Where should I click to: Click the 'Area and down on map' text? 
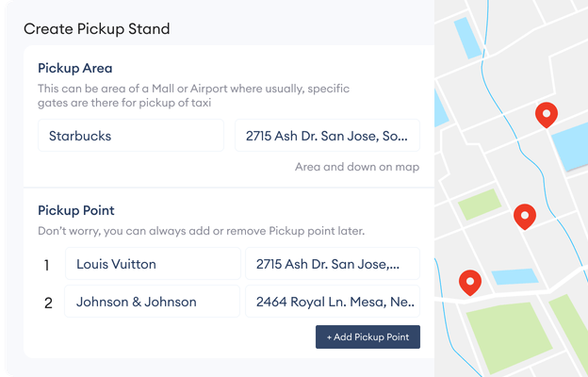(x=357, y=167)
